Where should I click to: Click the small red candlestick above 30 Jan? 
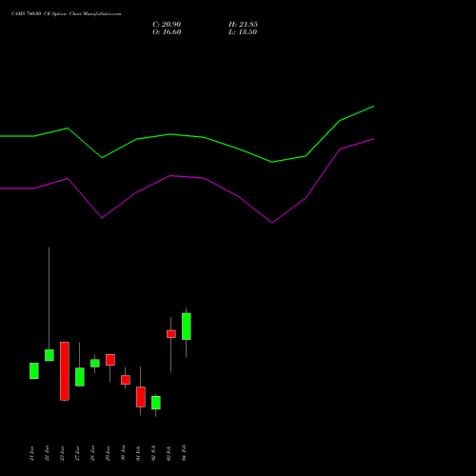click(x=126, y=380)
